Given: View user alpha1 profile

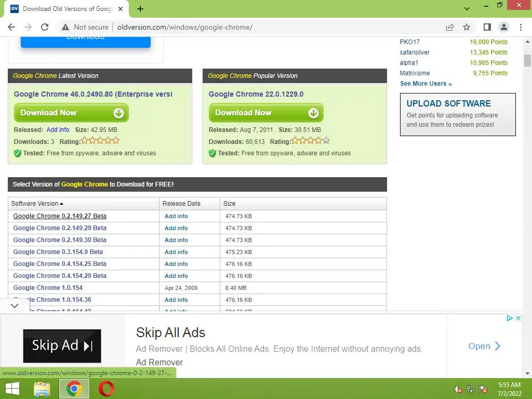Looking at the screenshot, I should click(x=409, y=63).
